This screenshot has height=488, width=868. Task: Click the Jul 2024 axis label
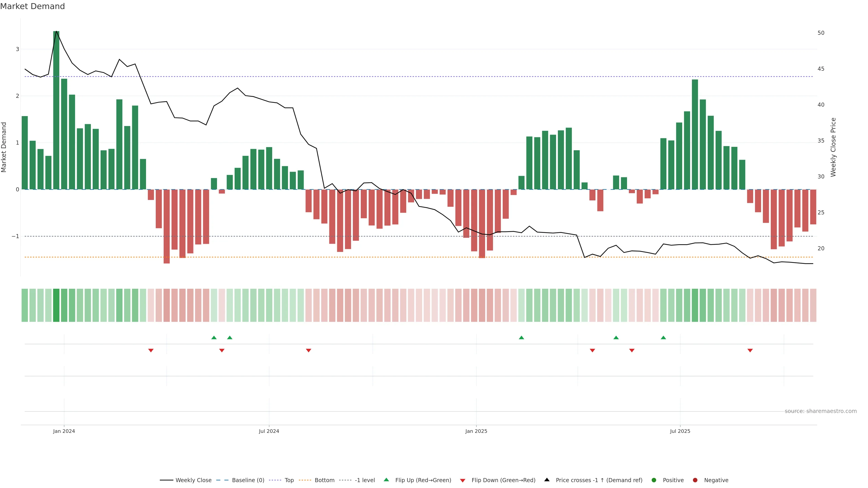269,431
